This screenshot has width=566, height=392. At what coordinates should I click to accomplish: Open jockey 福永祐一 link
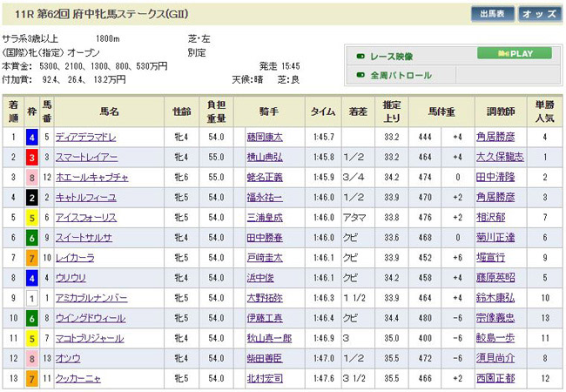click(266, 198)
